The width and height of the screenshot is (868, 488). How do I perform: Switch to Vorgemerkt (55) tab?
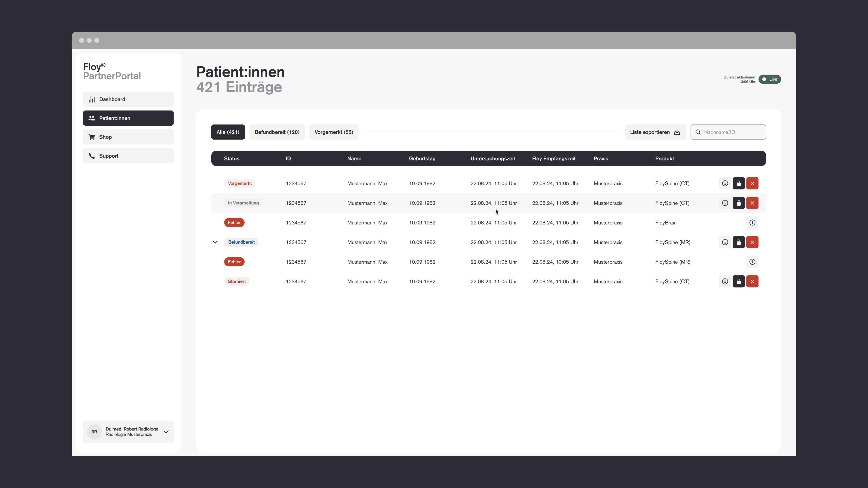pos(334,132)
